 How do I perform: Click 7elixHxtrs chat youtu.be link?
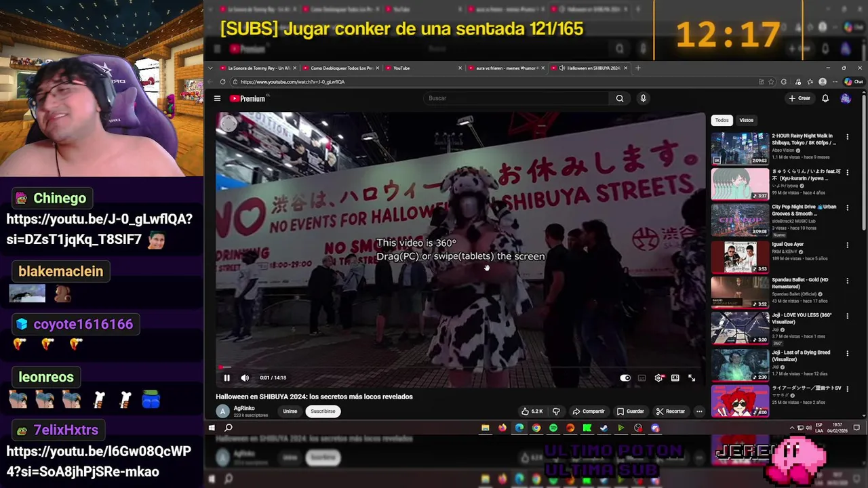point(99,462)
